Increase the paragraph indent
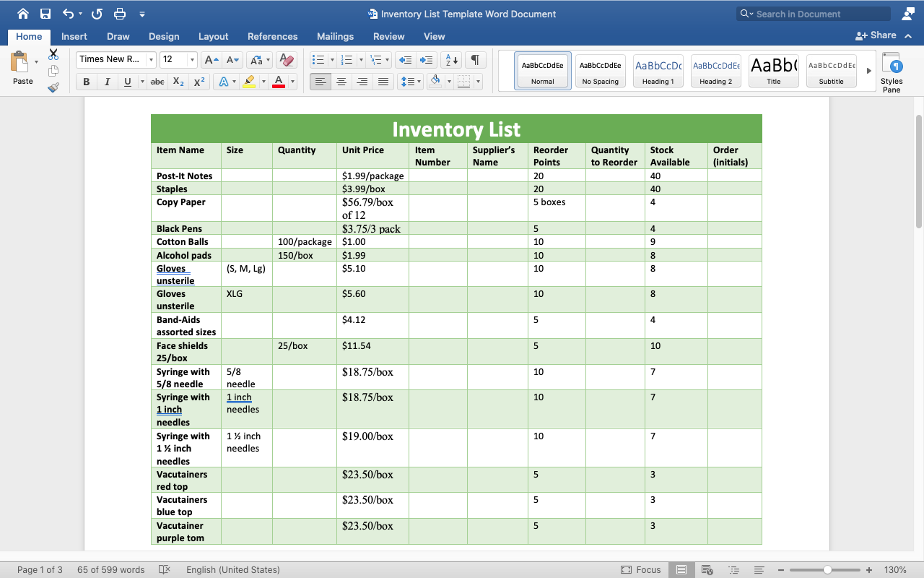Image resolution: width=924 pixels, height=578 pixels. [x=427, y=59]
